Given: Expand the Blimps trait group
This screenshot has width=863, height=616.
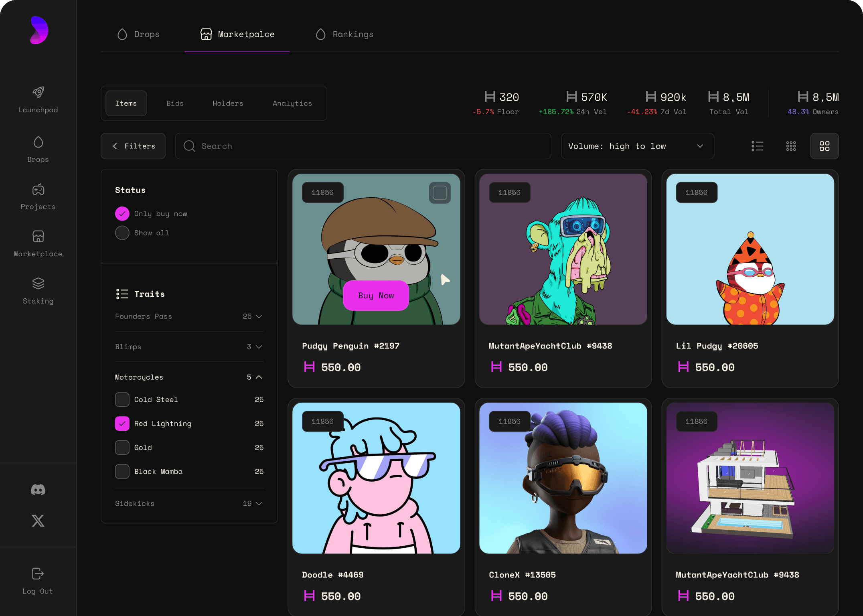Looking at the screenshot, I should pos(189,347).
